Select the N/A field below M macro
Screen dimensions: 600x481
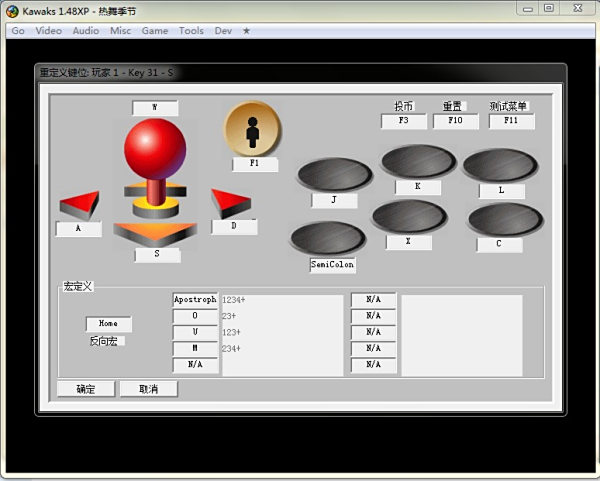[x=196, y=365]
